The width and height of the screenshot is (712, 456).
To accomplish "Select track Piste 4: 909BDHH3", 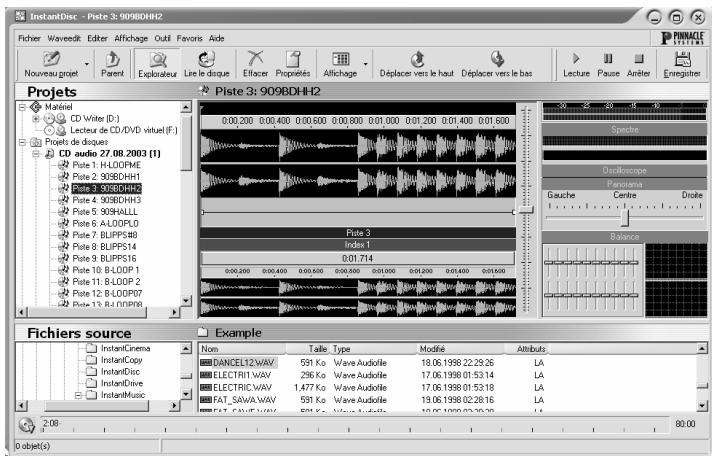I will [x=107, y=200].
